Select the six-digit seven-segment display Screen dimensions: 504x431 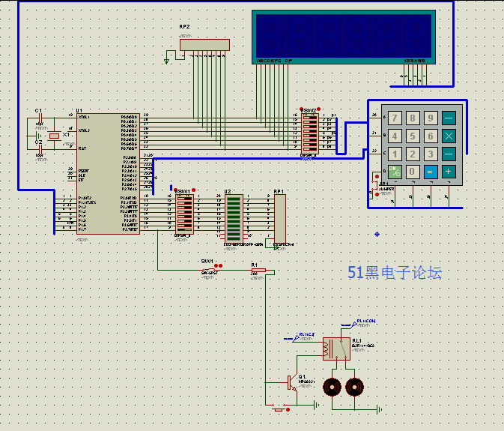click(x=344, y=37)
